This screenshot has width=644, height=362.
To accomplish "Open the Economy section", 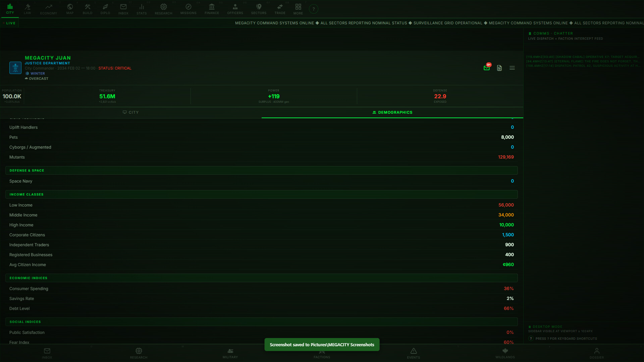I will (49, 9).
